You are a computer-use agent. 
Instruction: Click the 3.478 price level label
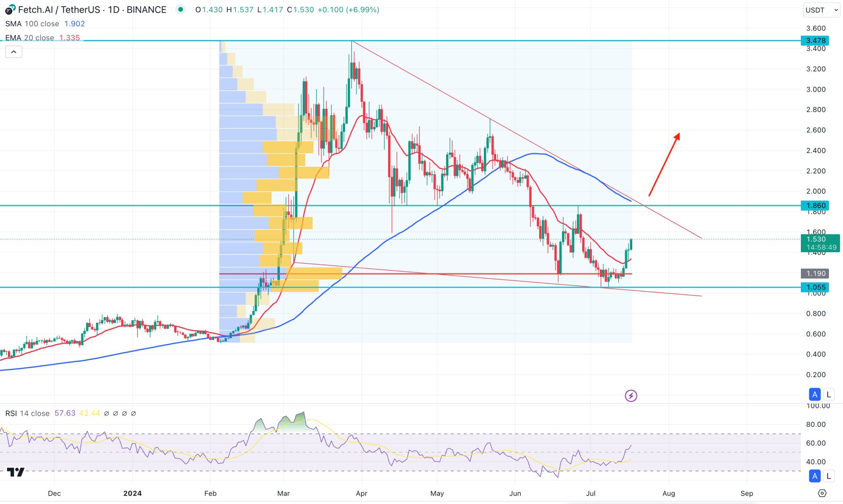[815, 40]
